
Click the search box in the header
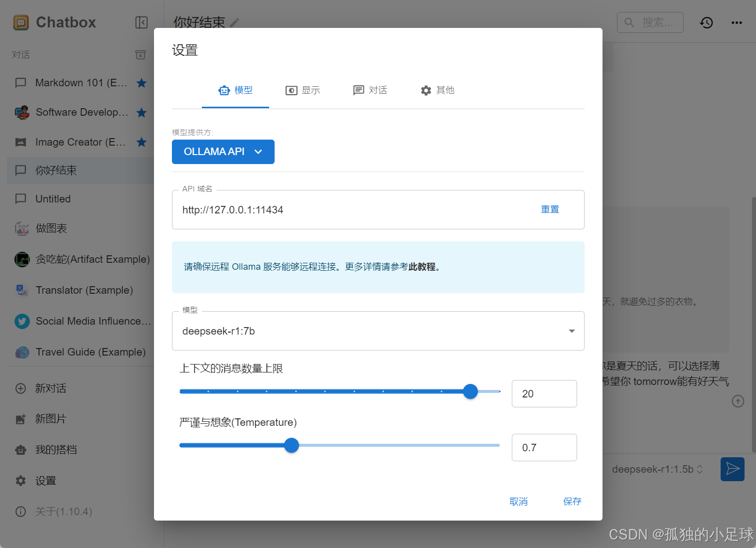pyautogui.click(x=650, y=22)
